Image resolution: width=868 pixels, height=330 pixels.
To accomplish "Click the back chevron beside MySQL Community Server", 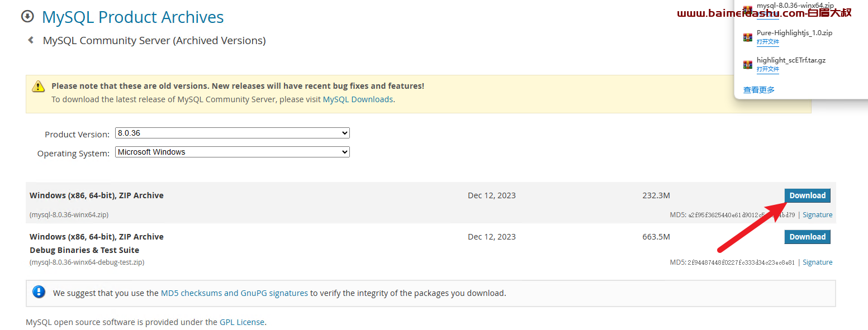I will tap(31, 40).
